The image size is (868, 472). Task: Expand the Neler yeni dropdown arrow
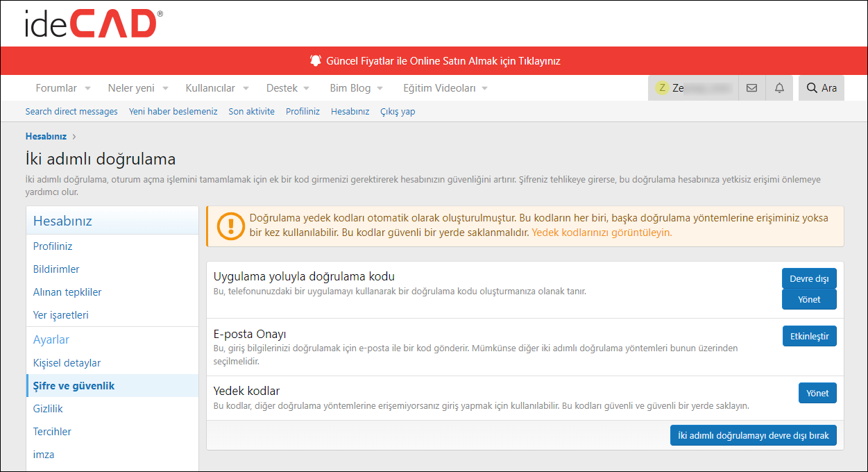[x=165, y=89]
